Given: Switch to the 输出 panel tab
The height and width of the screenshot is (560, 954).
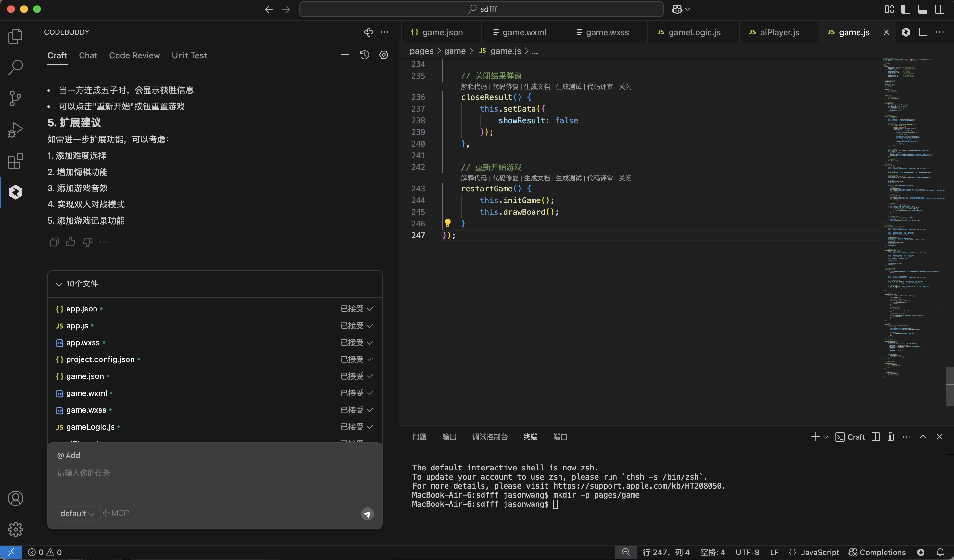Looking at the screenshot, I should tap(449, 437).
